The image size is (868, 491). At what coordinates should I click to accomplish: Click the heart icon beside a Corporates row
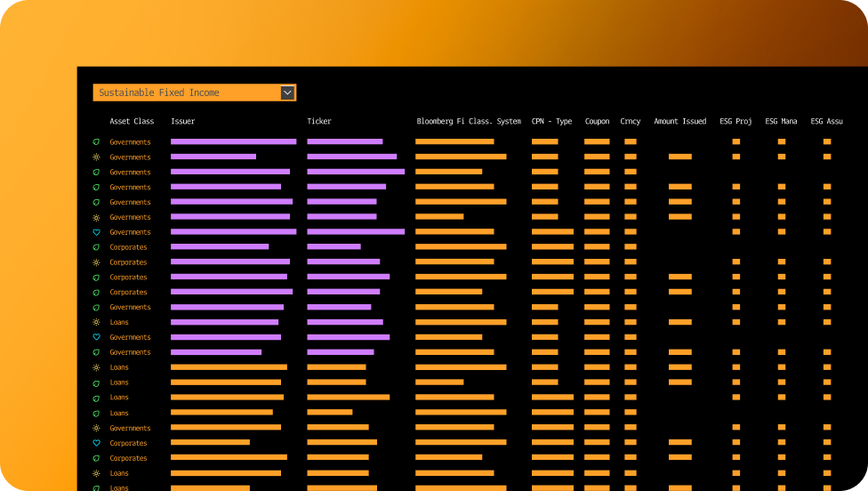coord(96,443)
